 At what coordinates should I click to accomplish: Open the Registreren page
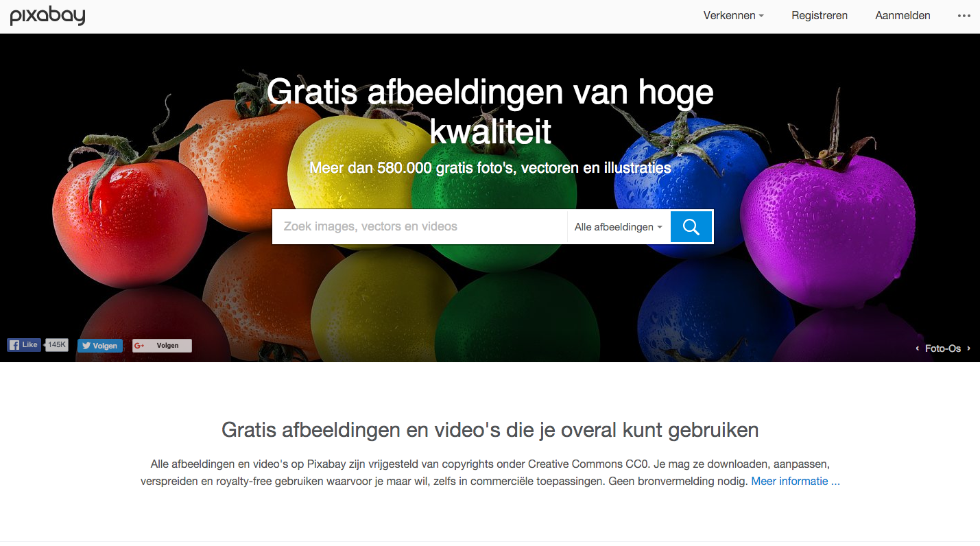tap(820, 15)
